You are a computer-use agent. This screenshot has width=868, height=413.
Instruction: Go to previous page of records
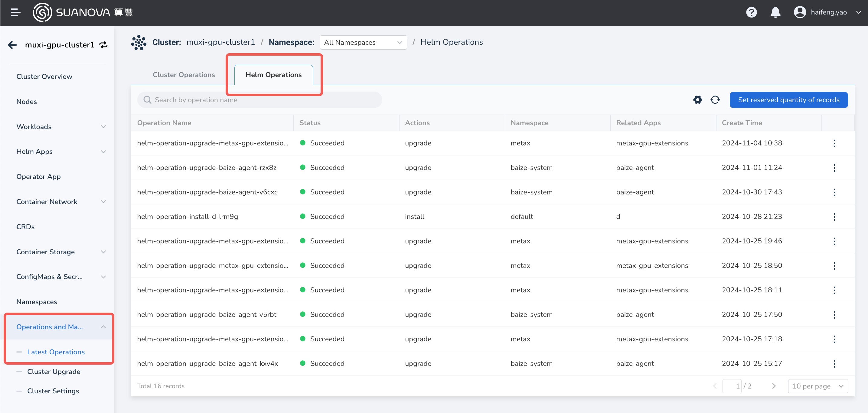[x=715, y=386]
